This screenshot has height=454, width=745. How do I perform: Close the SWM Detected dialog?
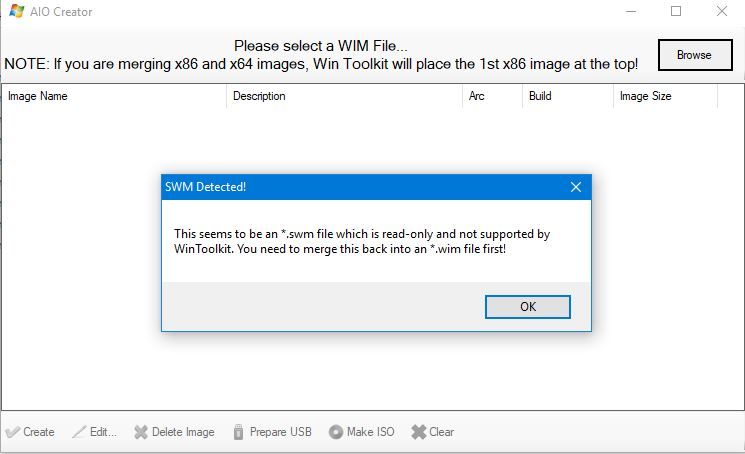576,187
